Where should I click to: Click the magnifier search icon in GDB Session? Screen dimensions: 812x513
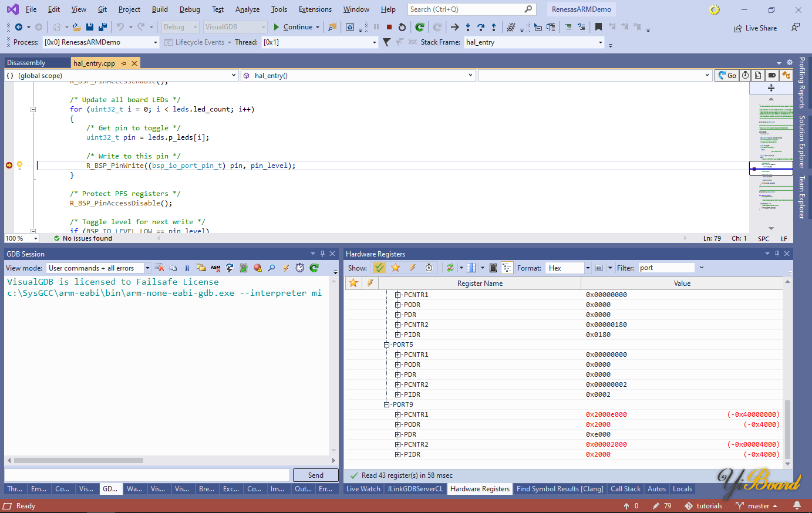coord(271,268)
